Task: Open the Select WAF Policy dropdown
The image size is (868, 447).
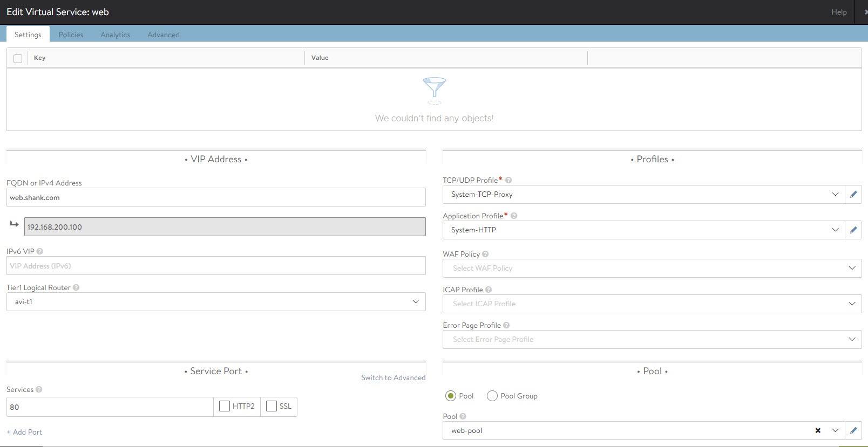Action: (x=652, y=268)
